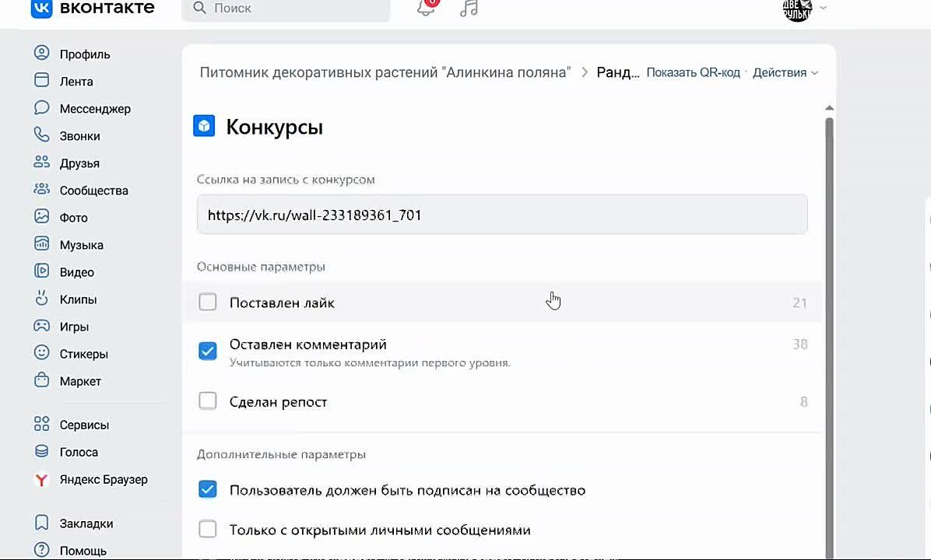
Task: Click the Видео play icon
Action: 41,271
